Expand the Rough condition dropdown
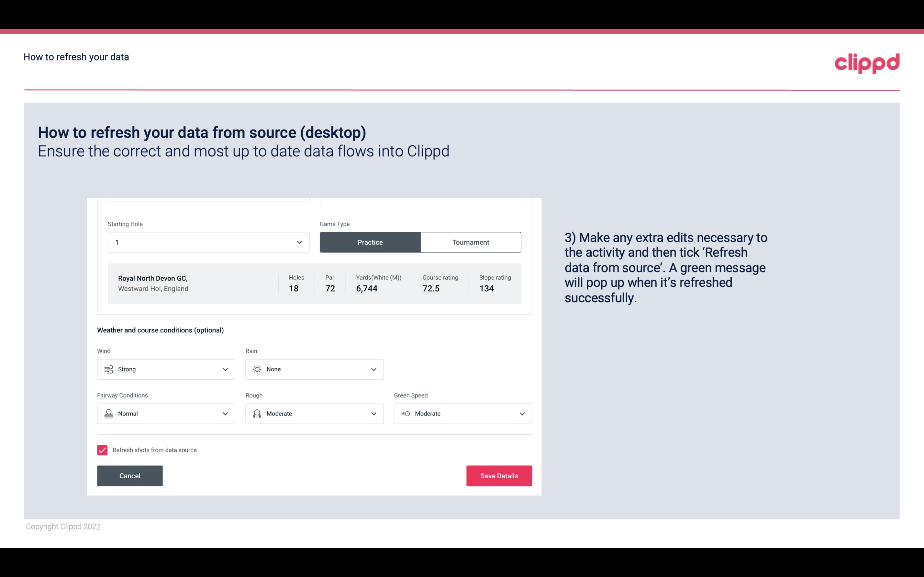This screenshot has width=924, height=577. coord(373,413)
